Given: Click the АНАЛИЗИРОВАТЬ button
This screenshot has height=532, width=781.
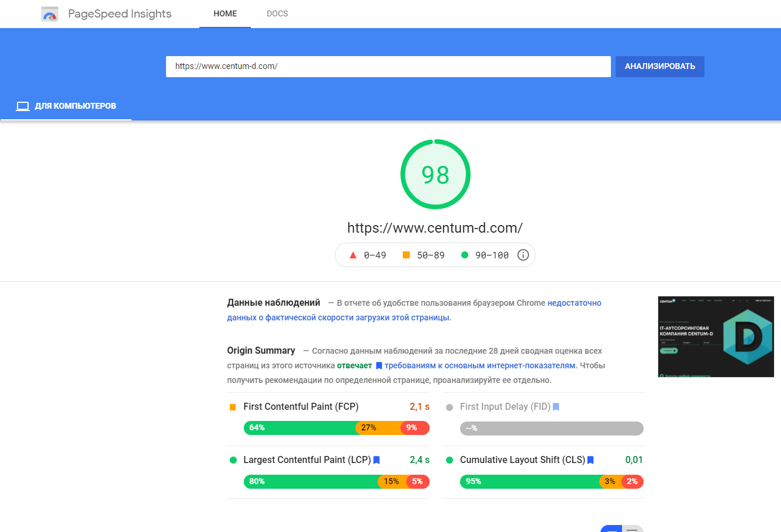Looking at the screenshot, I should (x=660, y=67).
